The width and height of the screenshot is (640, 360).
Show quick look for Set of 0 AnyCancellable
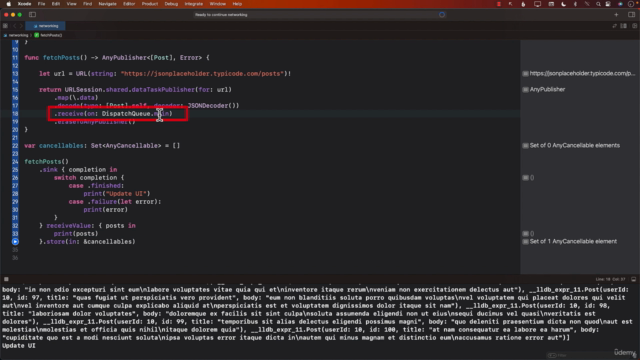(526, 145)
